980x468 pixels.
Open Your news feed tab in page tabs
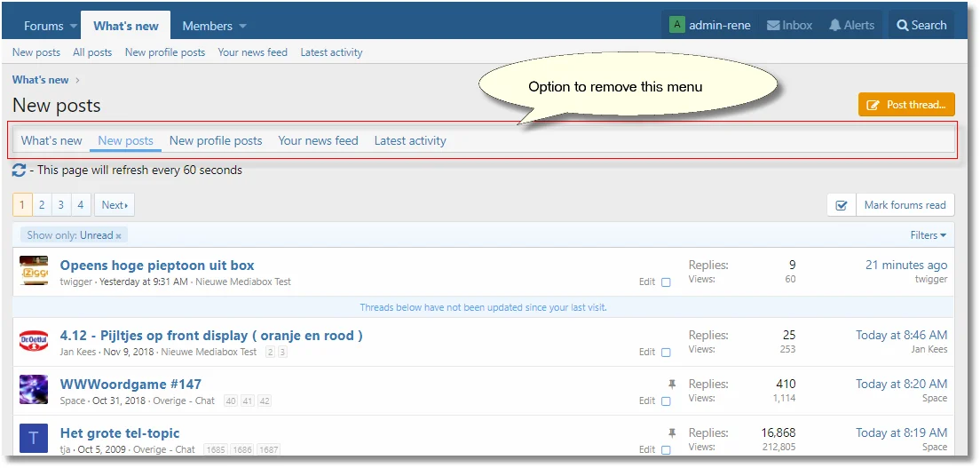point(318,140)
